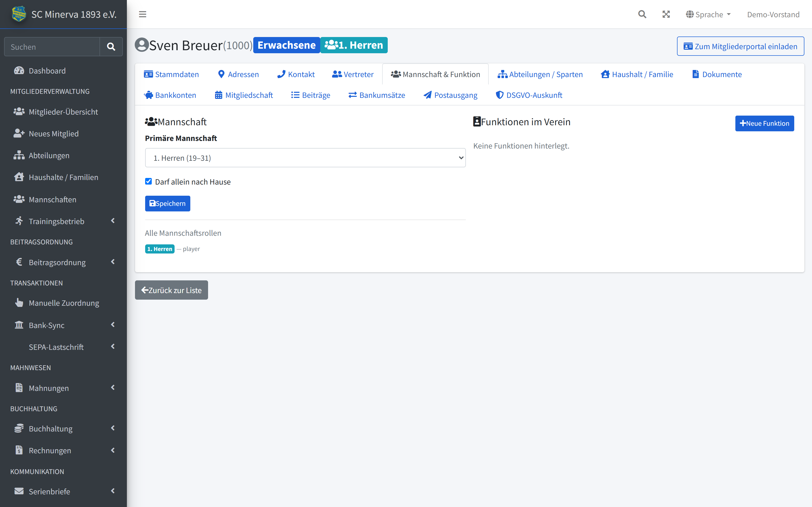Toggle fullscreen with the expand arrows icon
Viewport: 812px width, 507px height.
666,14
